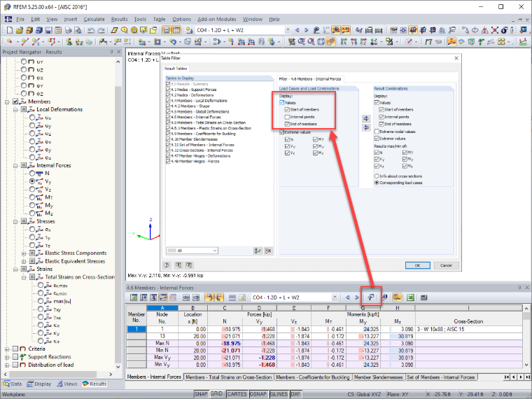Toggle End of members checkbox in Load Cases section

click(x=287, y=124)
